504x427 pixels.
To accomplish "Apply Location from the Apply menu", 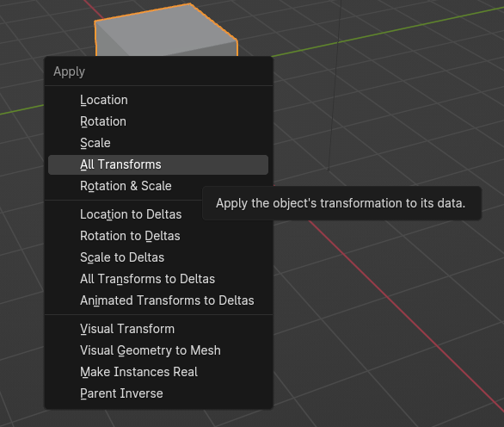I will click(158, 100).
